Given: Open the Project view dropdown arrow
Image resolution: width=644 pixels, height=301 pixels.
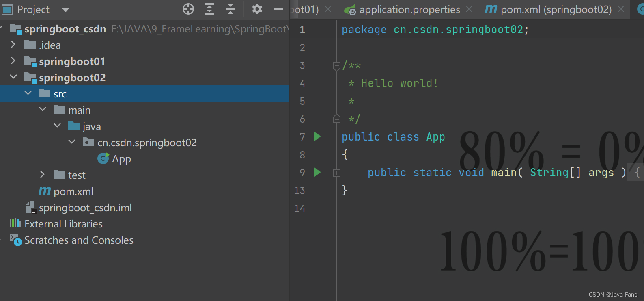Looking at the screenshot, I should pyautogui.click(x=66, y=10).
